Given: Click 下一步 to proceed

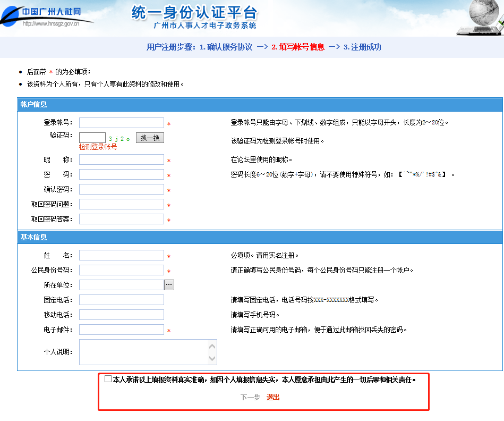Looking at the screenshot, I should tap(250, 397).
